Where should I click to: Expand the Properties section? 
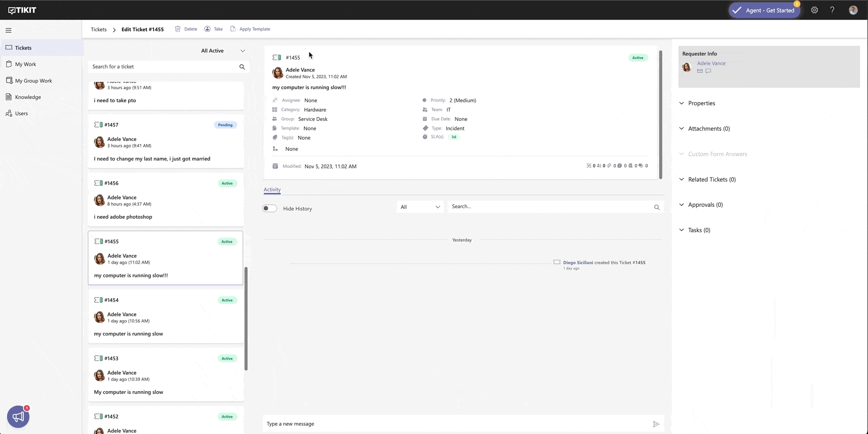click(x=701, y=103)
